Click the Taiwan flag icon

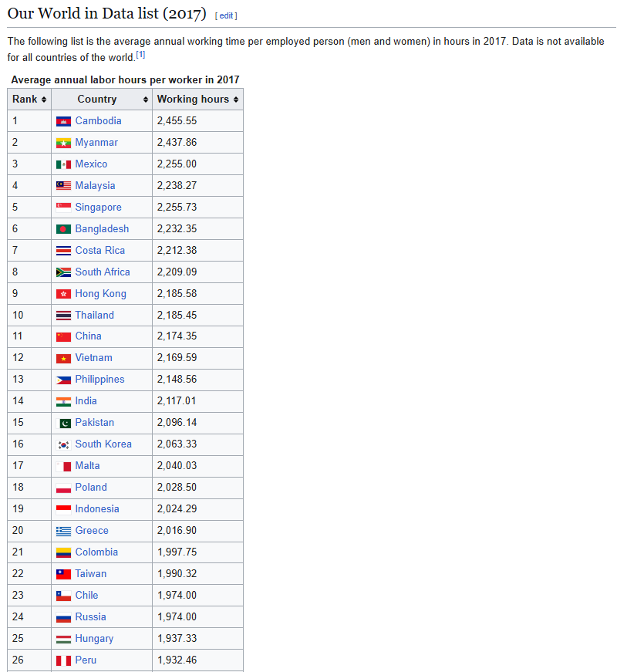(63, 574)
